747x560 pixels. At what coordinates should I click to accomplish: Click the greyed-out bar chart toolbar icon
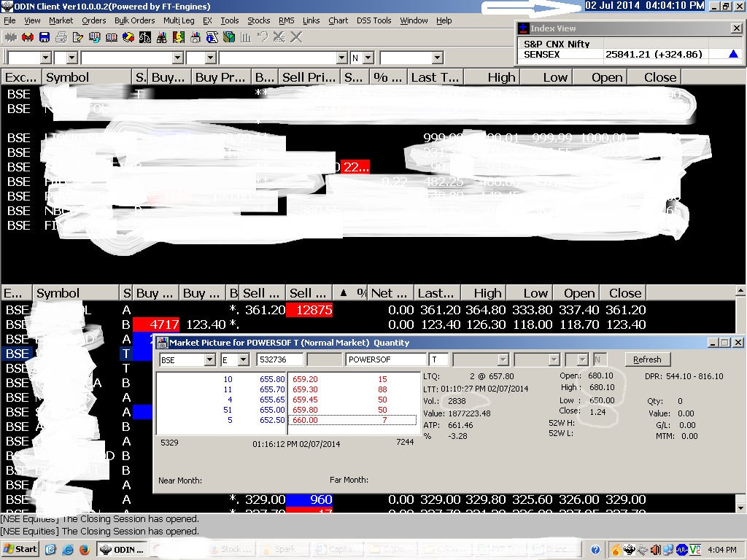click(246, 36)
